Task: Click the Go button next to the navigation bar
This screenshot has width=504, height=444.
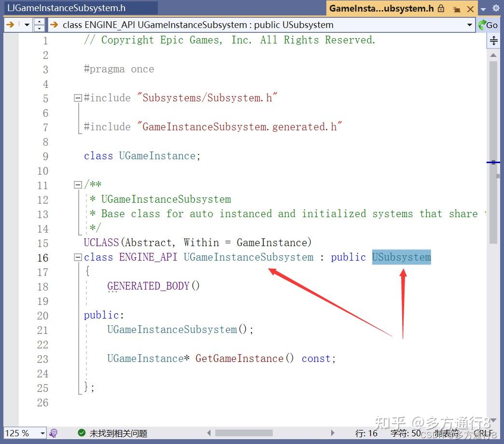Action: pos(492,25)
